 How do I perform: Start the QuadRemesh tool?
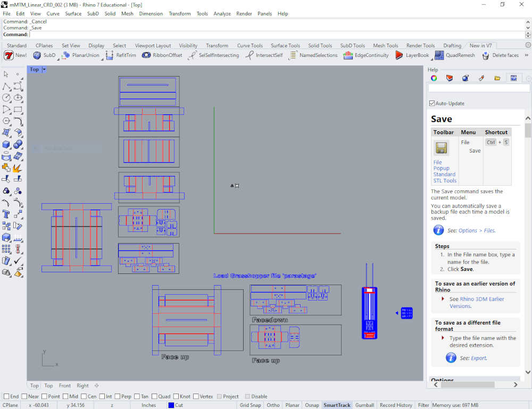pos(455,55)
